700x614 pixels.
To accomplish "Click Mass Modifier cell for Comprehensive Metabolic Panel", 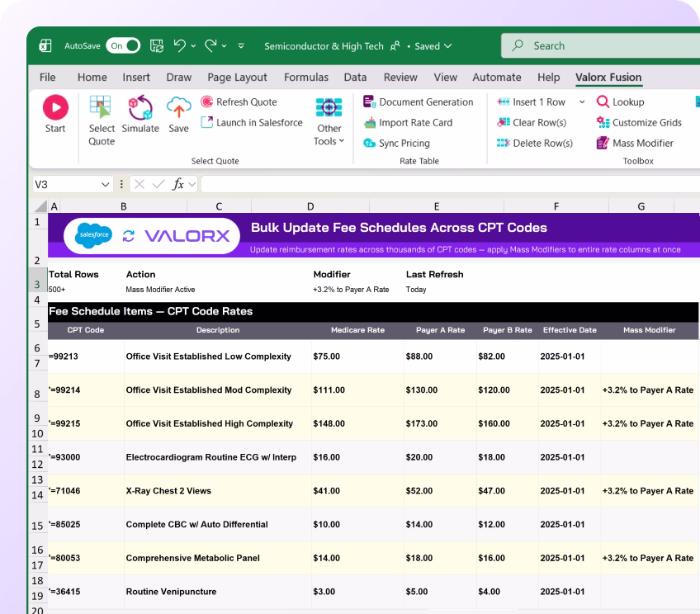I will click(648, 558).
